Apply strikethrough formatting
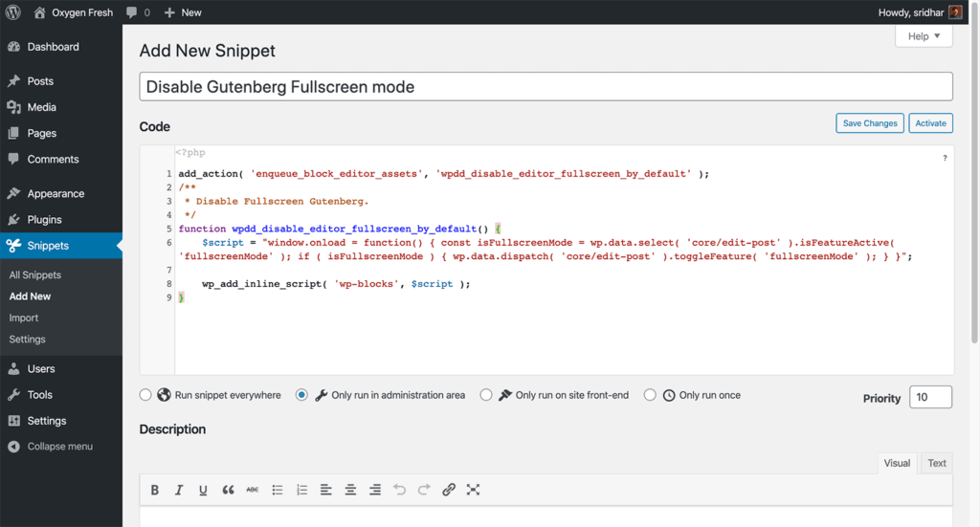 (x=253, y=490)
